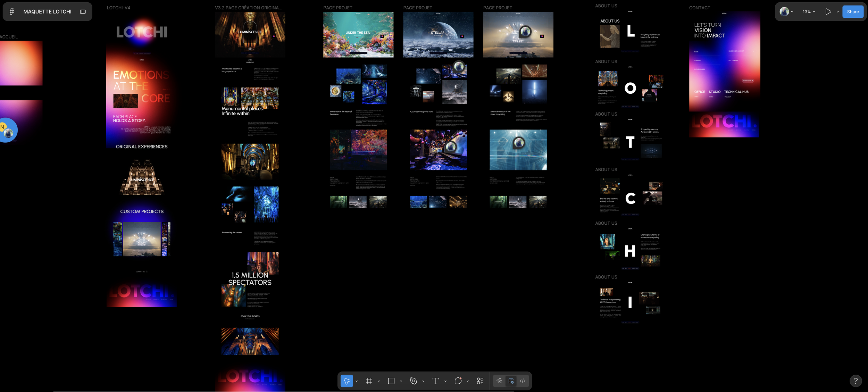Select the Move tool
The width and height of the screenshot is (868, 392).
point(347,381)
